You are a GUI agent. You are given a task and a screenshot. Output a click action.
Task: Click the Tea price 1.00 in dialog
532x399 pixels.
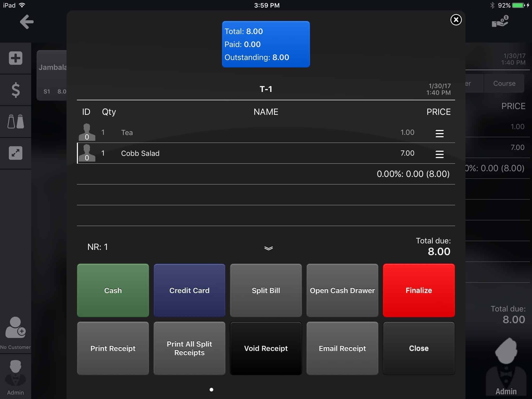point(407,132)
